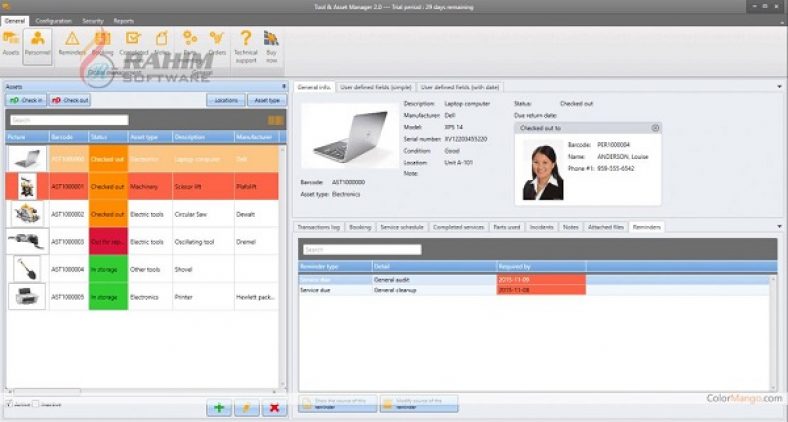Open the Incidents tab
This screenshot has width=788, height=422.
(x=541, y=227)
